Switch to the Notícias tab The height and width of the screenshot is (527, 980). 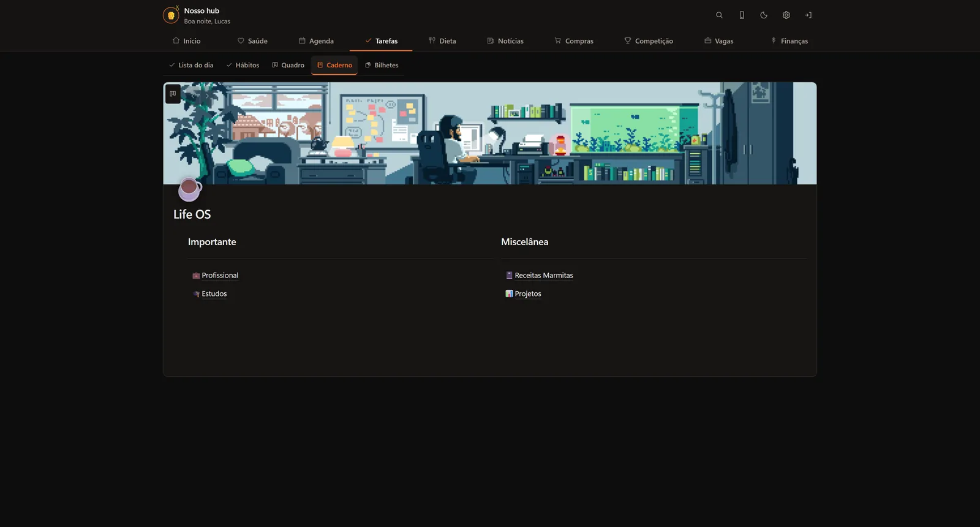pos(505,41)
